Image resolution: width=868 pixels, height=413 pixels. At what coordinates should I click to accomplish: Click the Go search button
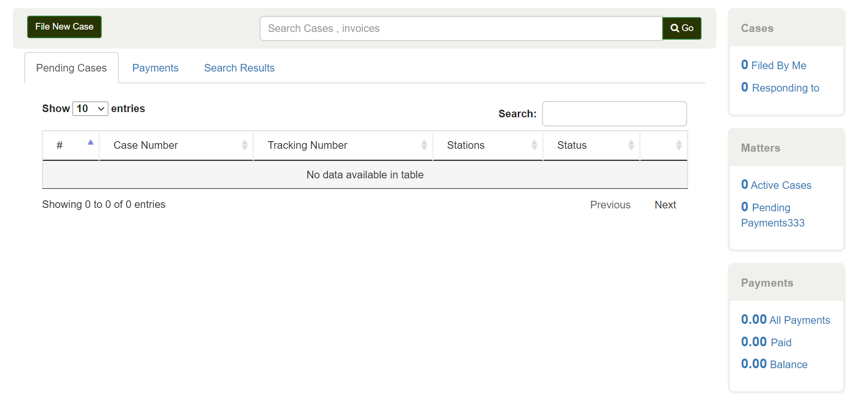coord(682,28)
